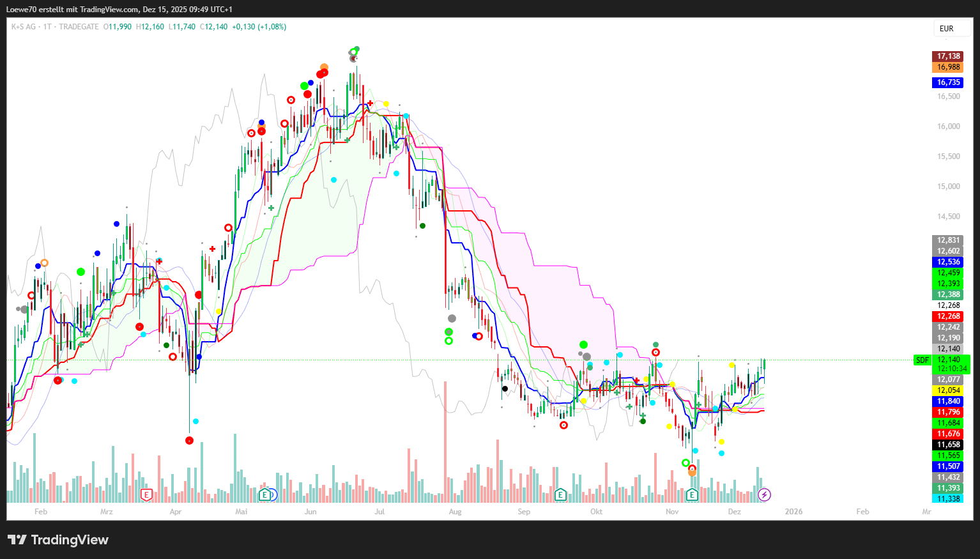Click the green SDF symbol price tag

[922, 360]
